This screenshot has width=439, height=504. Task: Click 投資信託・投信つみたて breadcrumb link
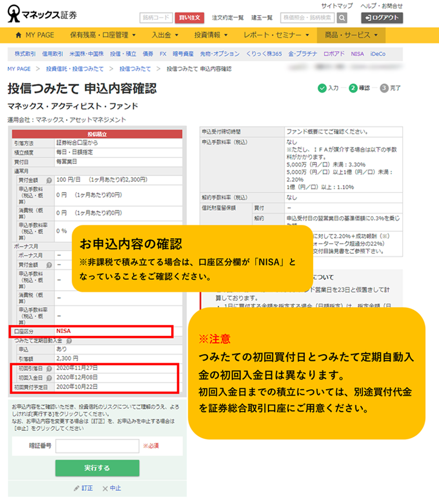74,69
